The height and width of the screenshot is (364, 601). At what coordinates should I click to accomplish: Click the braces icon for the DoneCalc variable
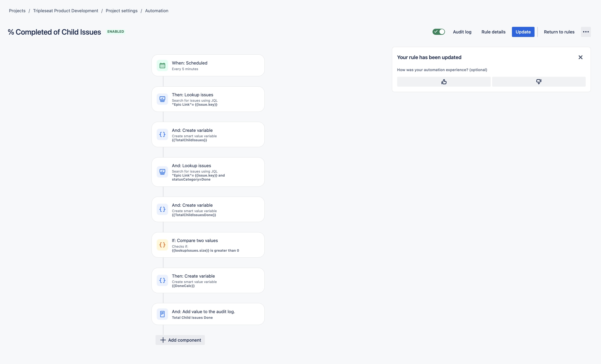162,280
